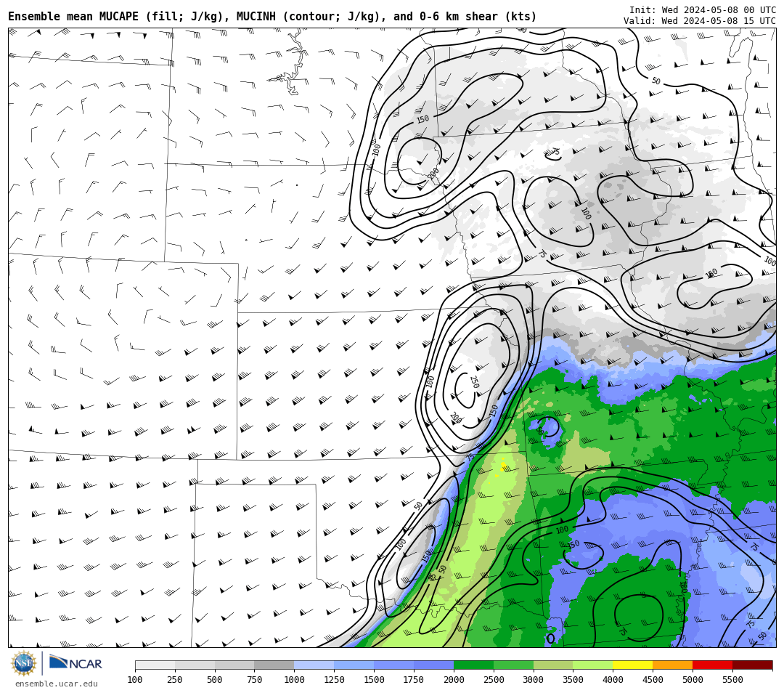Pick the blue 1500–1750 legend swatch
The height and width of the screenshot is (693, 784).
[x=394, y=665]
